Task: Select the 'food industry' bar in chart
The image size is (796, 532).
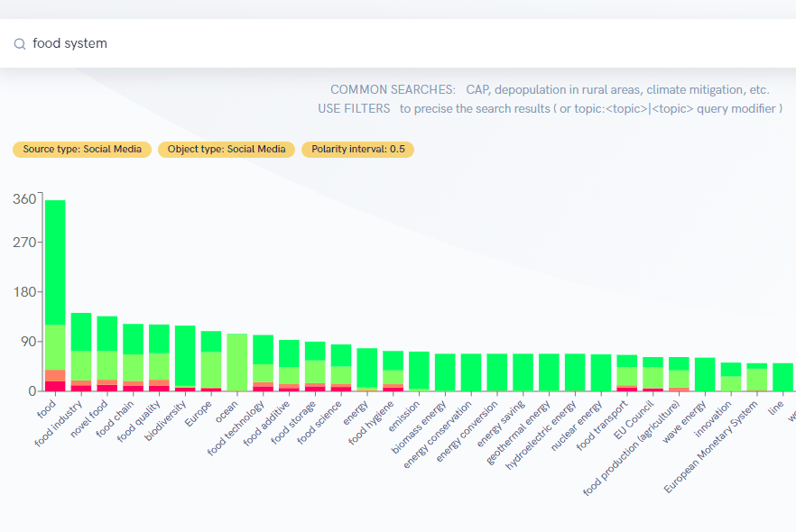Action: (x=81, y=343)
